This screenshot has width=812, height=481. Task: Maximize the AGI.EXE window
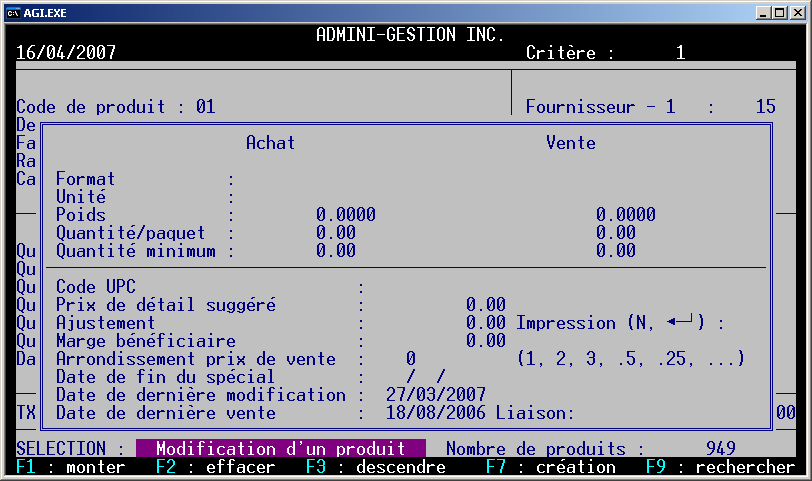[779, 11]
